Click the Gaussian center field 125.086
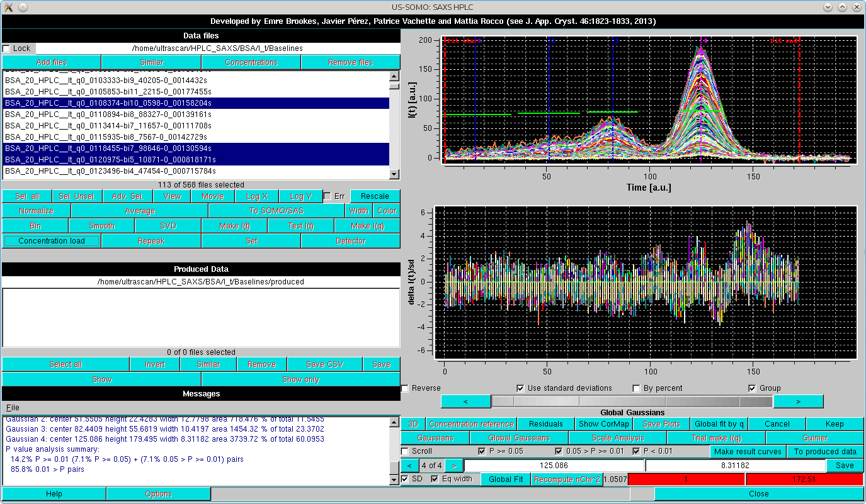Image resolution: width=866 pixels, height=504 pixels. click(x=554, y=466)
